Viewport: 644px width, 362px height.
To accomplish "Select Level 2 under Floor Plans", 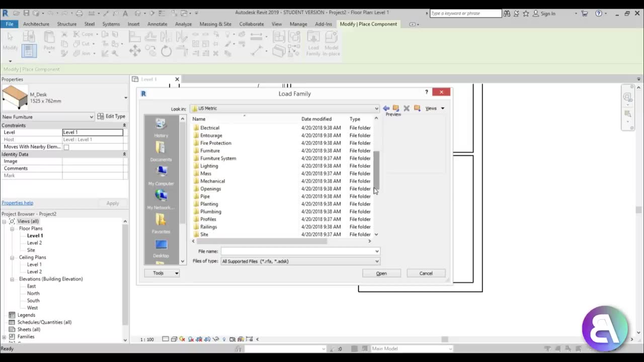I will [34, 243].
